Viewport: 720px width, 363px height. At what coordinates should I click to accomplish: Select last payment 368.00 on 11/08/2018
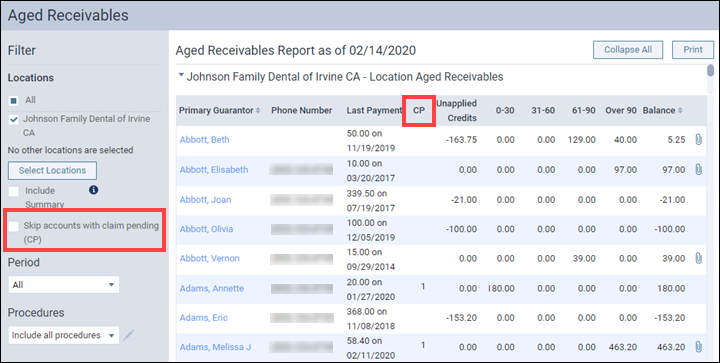point(371,318)
